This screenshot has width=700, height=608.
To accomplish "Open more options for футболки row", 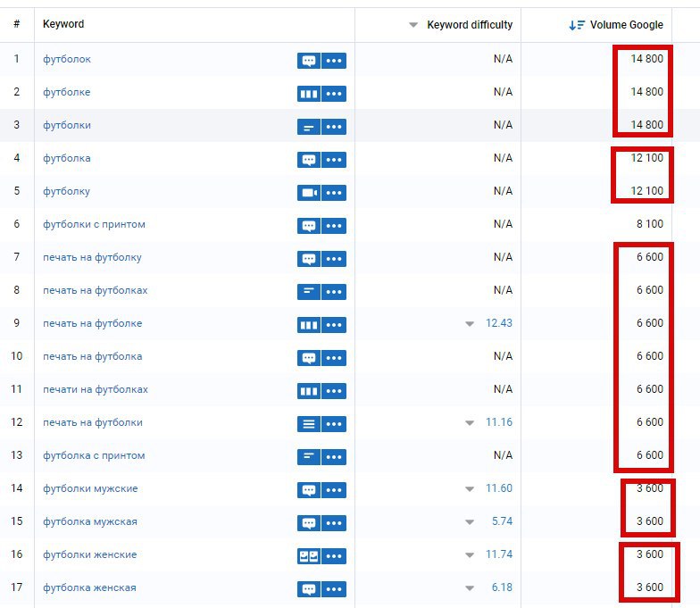I will (334, 127).
